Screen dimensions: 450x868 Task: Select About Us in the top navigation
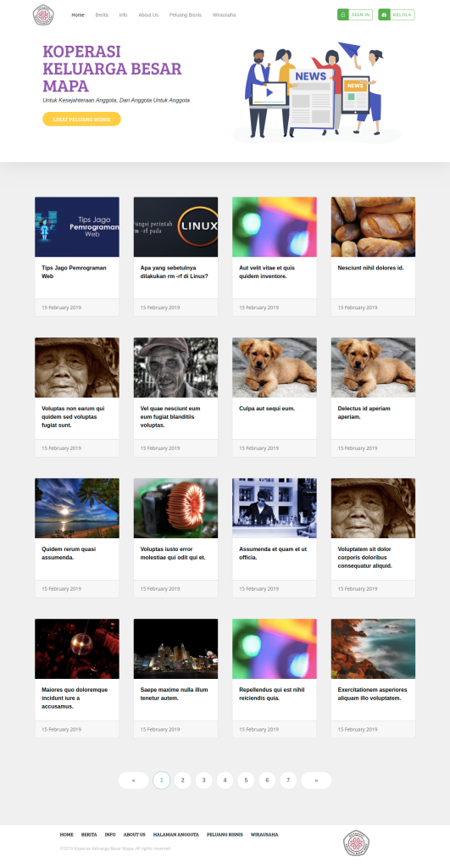148,15
